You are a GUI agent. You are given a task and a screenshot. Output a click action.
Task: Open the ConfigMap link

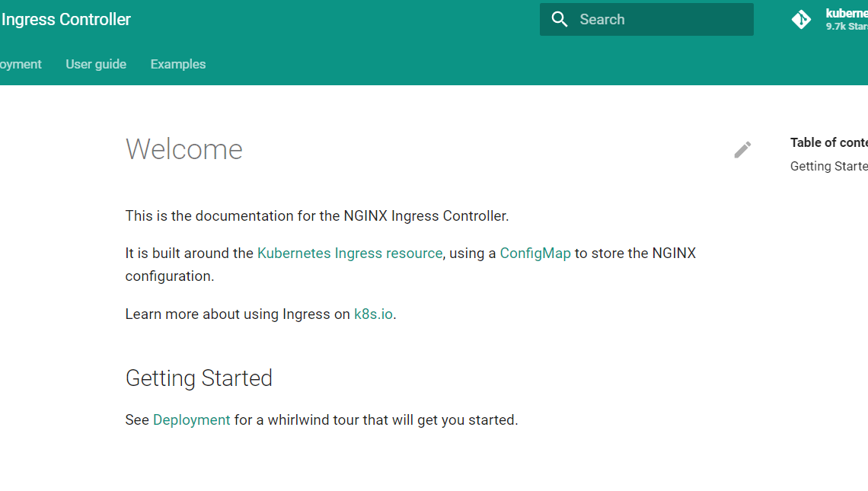pos(535,253)
